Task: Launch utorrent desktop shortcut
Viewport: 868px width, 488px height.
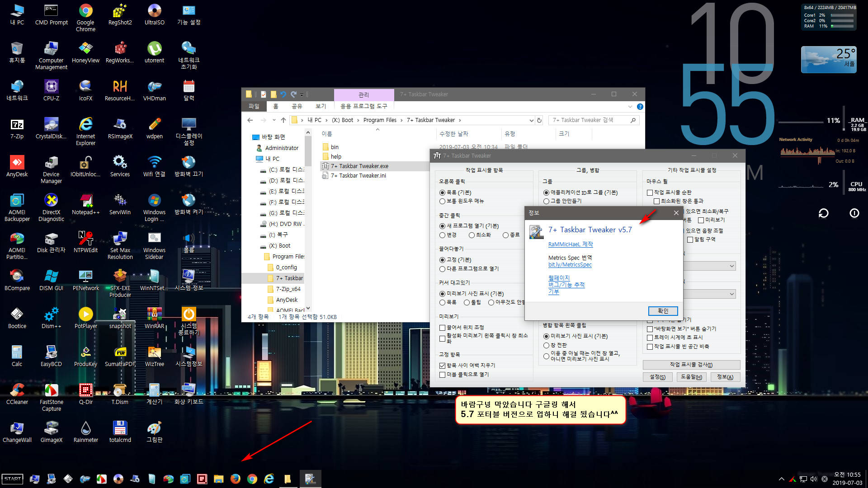Action: tap(154, 53)
